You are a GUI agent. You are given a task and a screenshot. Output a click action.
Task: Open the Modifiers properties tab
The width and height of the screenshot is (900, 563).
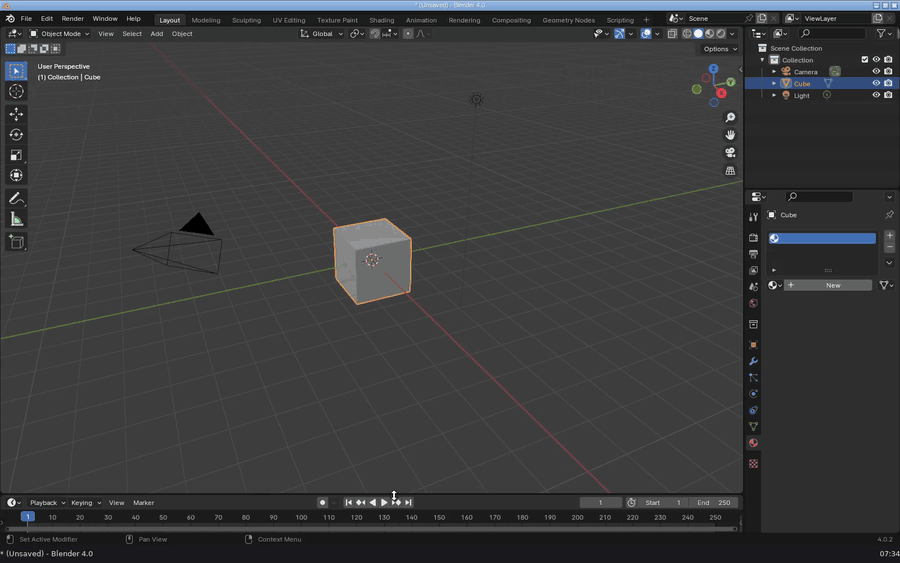(x=754, y=362)
